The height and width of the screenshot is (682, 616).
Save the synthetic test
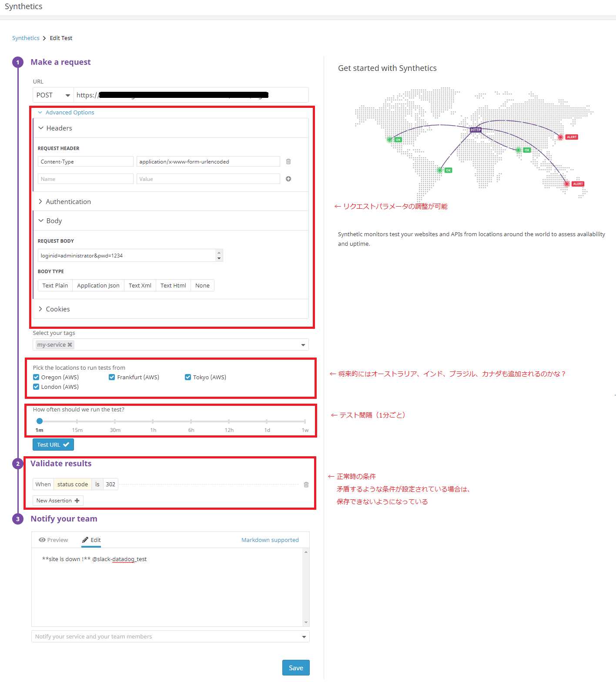296,668
